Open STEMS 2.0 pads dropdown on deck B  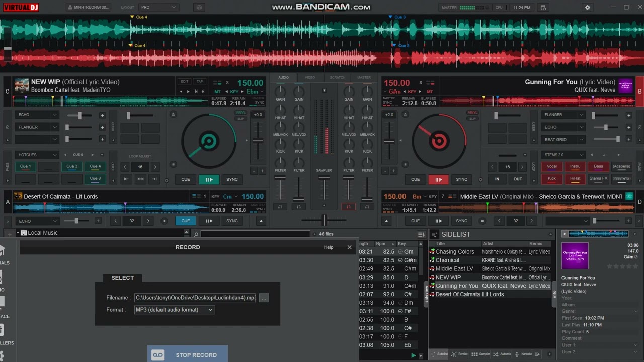(563, 155)
